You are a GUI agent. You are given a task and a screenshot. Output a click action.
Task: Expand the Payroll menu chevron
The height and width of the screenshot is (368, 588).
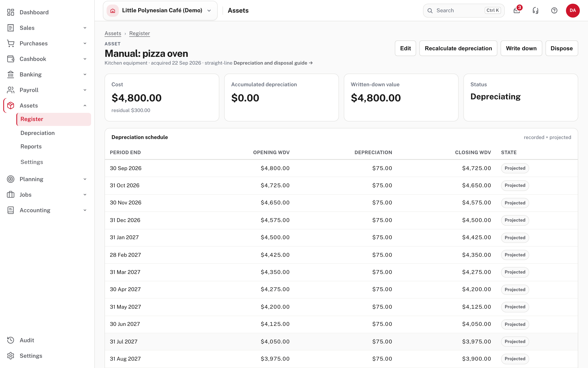click(x=85, y=90)
